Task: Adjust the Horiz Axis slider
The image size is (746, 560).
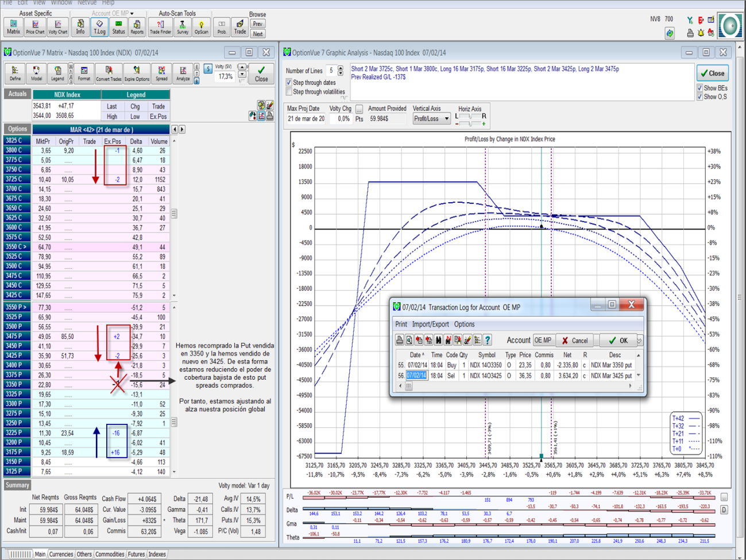Action: pos(470,117)
